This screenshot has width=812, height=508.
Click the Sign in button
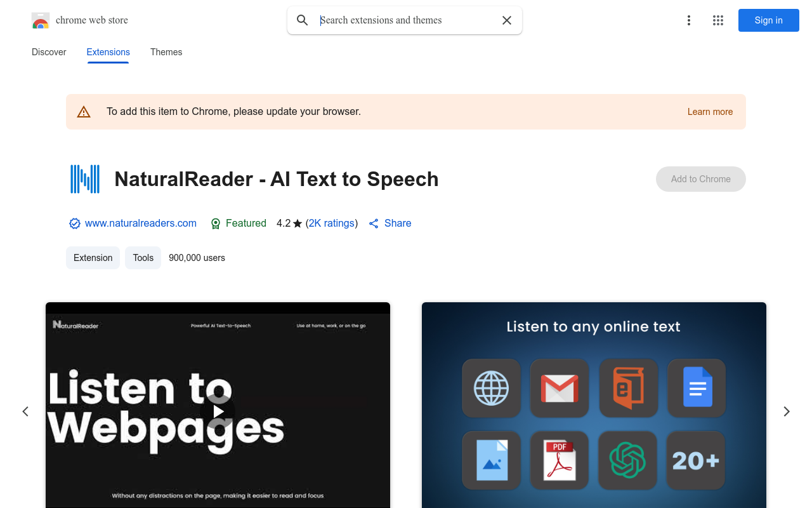coord(769,20)
